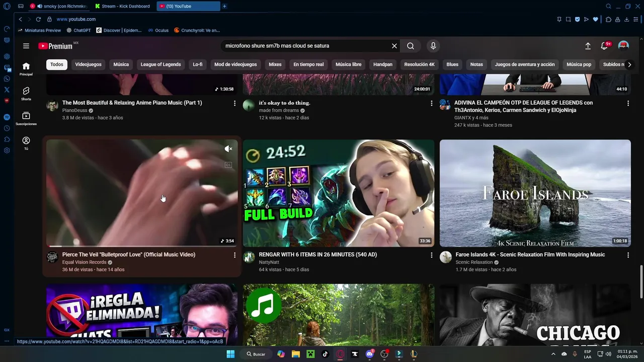The width and height of the screenshot is (644, 362).
Task: Open Windows Start menu
Action: coord(230,354)
